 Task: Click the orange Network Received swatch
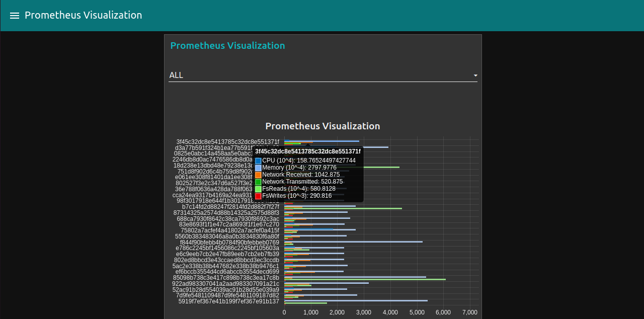[258, 175]
